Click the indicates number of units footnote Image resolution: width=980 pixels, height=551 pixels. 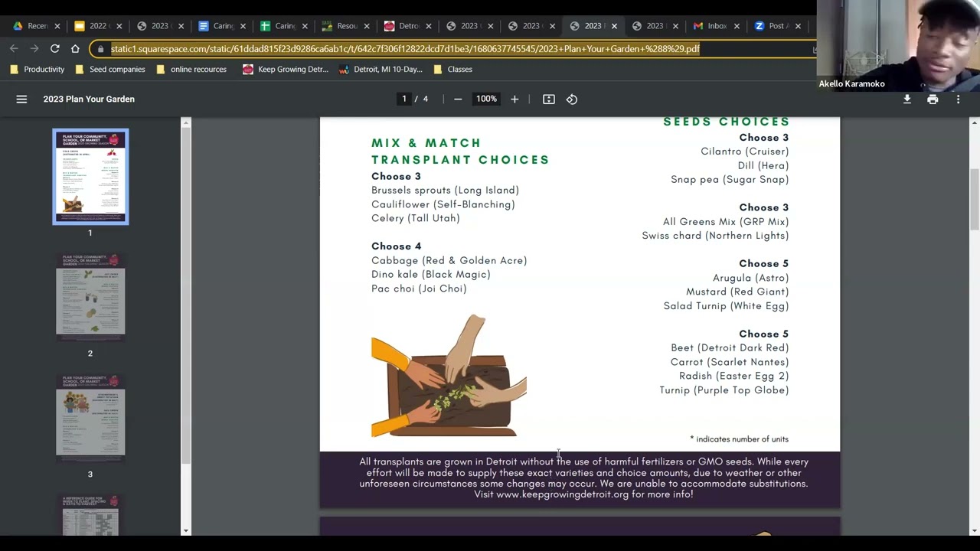[739, 439]
